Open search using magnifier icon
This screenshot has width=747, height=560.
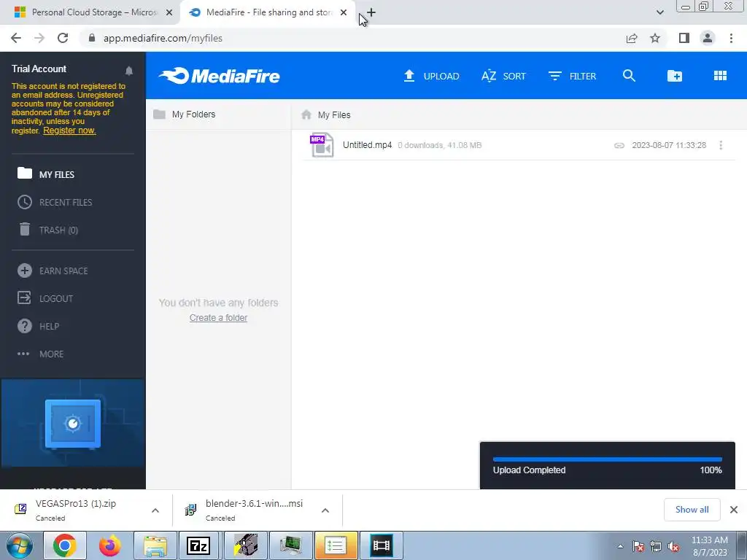[629, 76]
